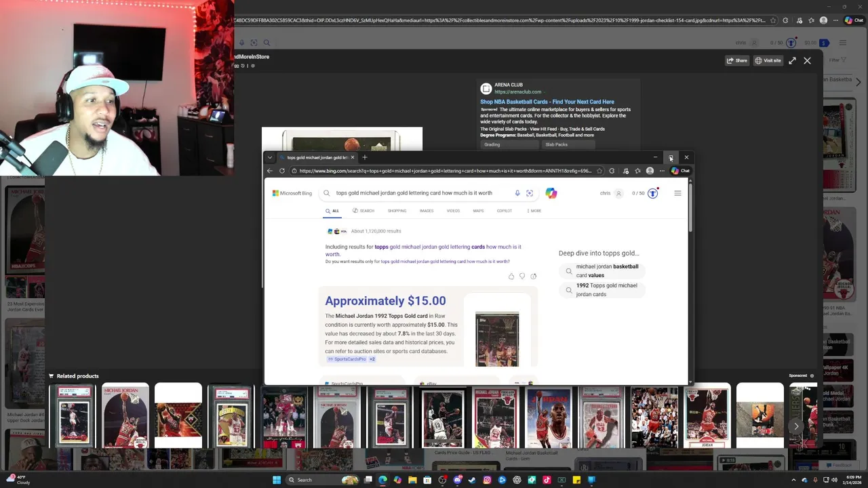Image resolution: width=868 pixels, height=488 pixels.
Task: Open File Explorer from the taskbar
Action: point(412,480)
